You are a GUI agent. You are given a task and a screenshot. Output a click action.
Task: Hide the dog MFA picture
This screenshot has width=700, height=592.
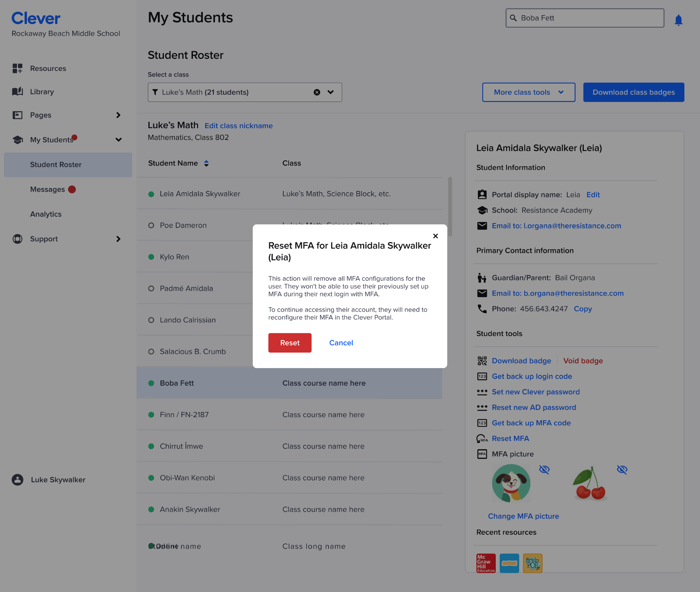pyautogui.click(x=545, y=470)
